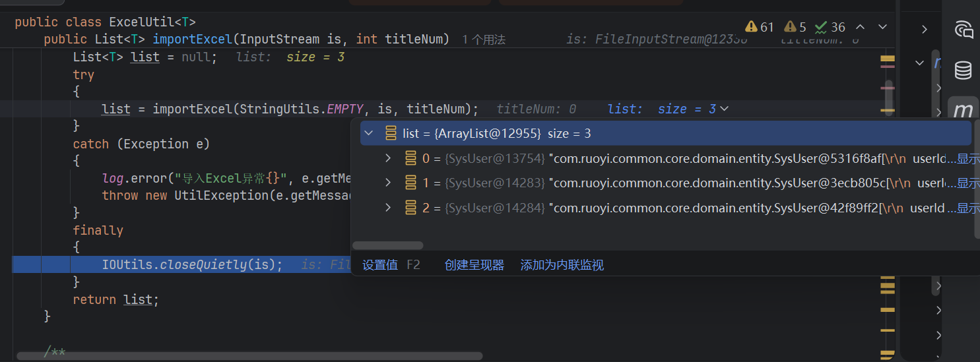Viewport: 980px width, 362px height.
Task: Open the Database tool window icon
Action: click(964, 70)
